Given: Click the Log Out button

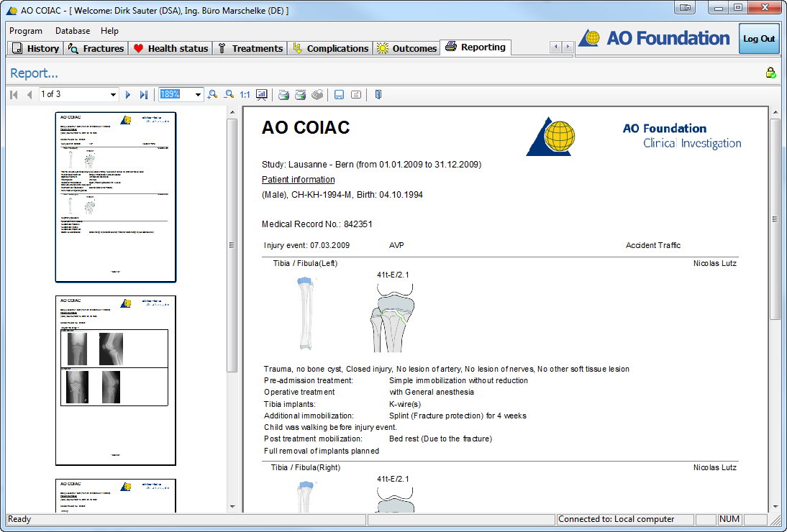Looking at the screenshot, I should pos(759,39).
